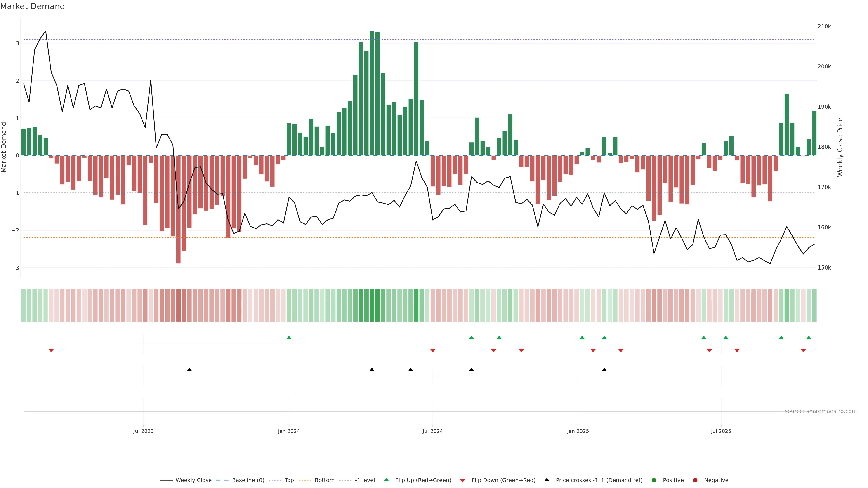The width and height of the screenshot is (868, 488).
Task: Hide the Top dotted line legend item
Action: (x=289, y=480)
